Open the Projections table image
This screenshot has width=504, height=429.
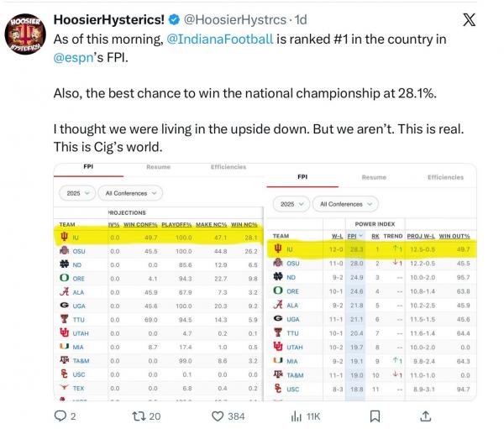[160, 294]
